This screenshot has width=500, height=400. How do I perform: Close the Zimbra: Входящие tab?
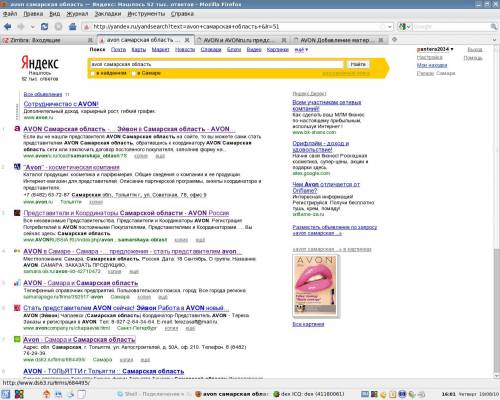[x=90, y=40]
